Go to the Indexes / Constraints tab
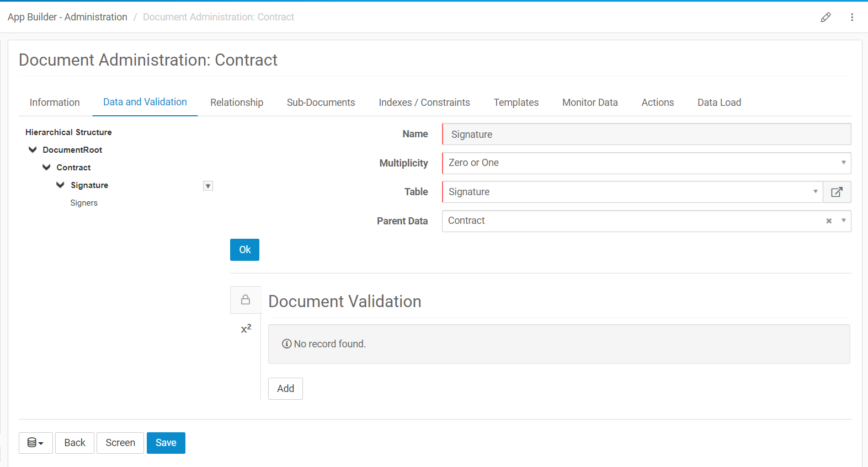The image size is (868, 467). 424,103
